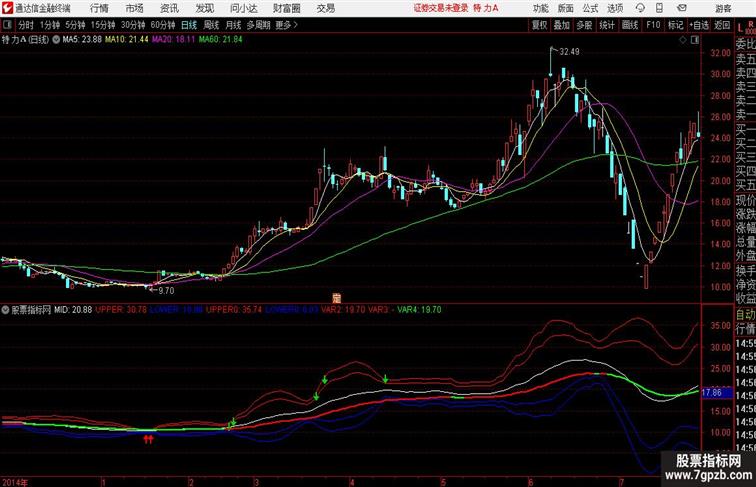Switch to 1分钟 chart period
Viewport: 756px width, 487px height.
click(x=50, y=25)
